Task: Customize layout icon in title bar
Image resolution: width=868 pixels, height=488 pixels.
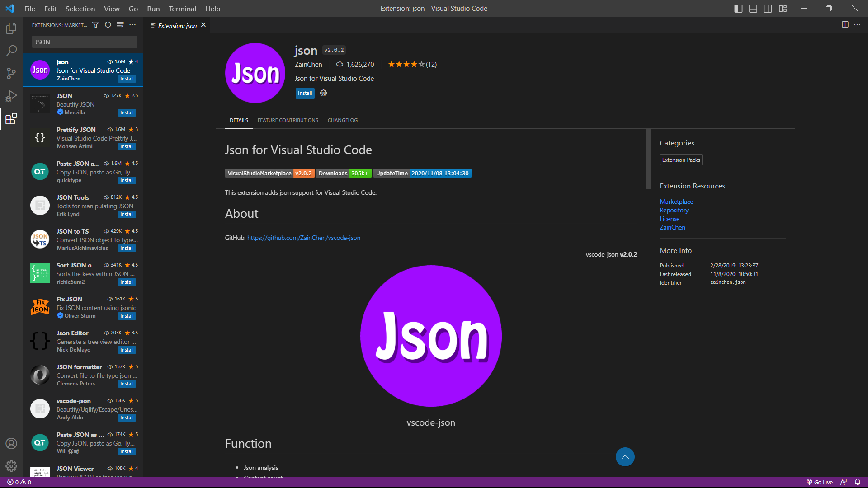Action: tap(783, 9)
